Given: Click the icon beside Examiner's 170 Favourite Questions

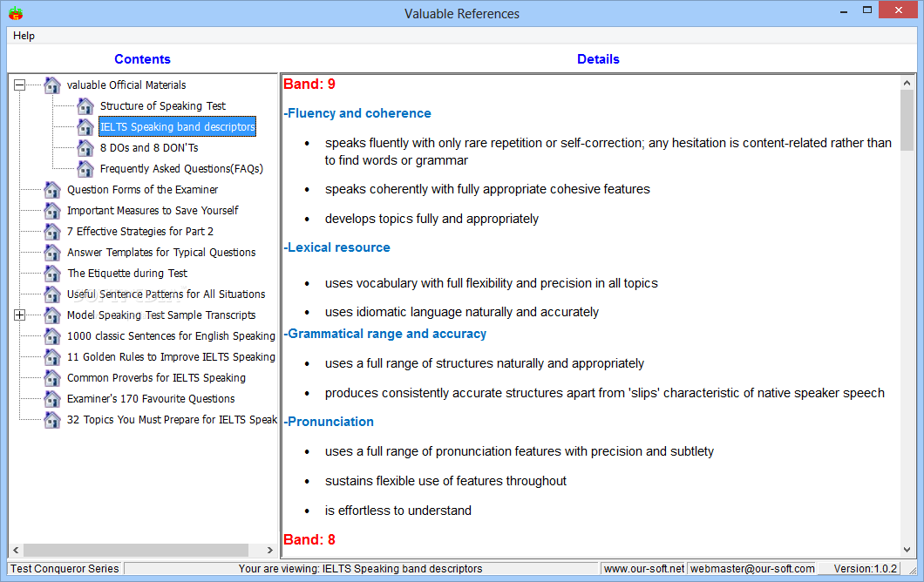Looking at the screenshot, I should tap(52, 399).
